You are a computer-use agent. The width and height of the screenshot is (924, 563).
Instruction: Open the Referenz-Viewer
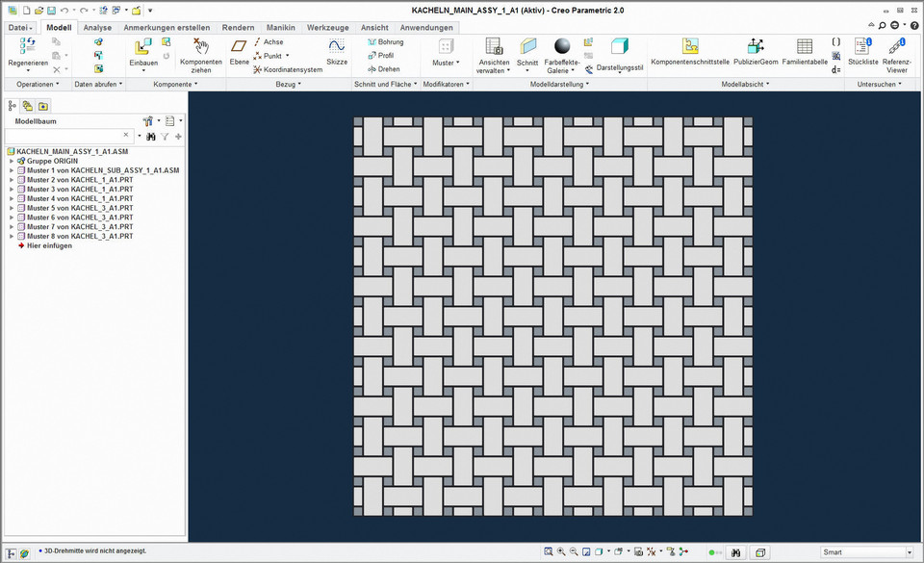click(896, 47)
